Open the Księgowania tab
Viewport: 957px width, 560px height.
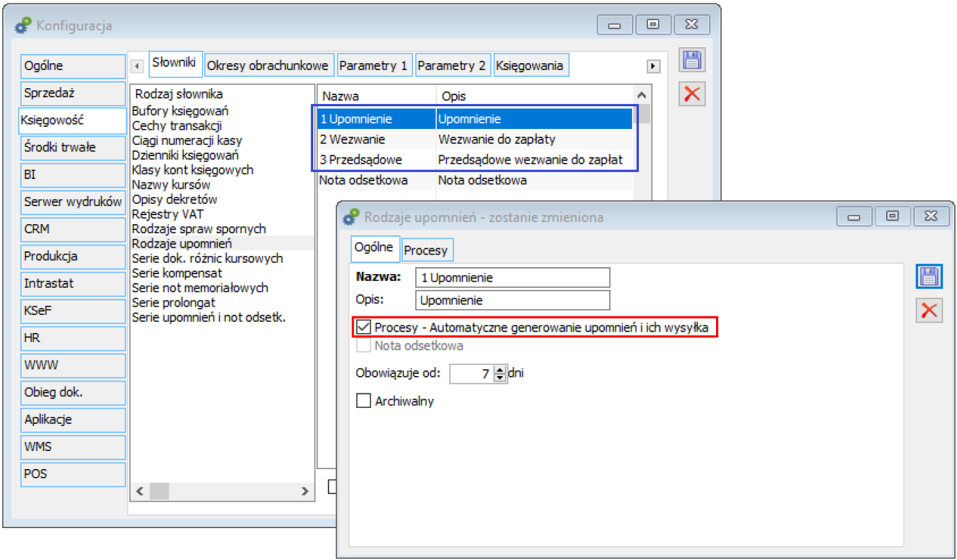point(531,65)
